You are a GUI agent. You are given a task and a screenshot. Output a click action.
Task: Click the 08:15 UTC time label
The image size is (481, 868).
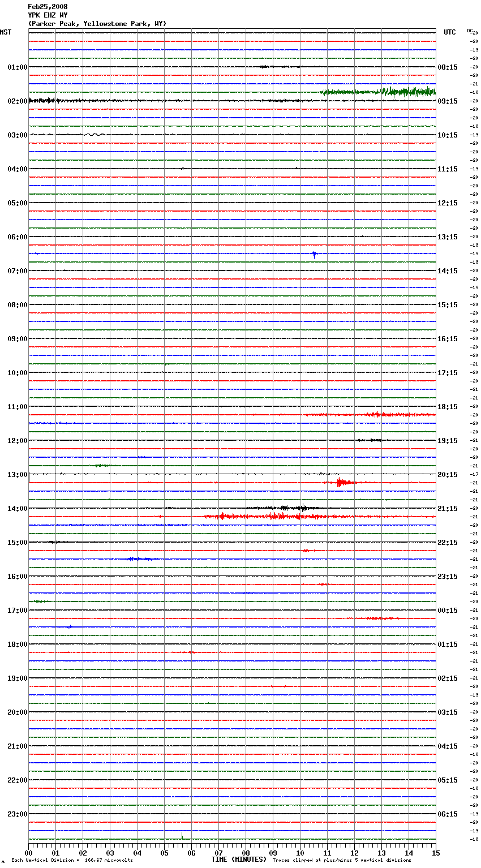[448, 67]
